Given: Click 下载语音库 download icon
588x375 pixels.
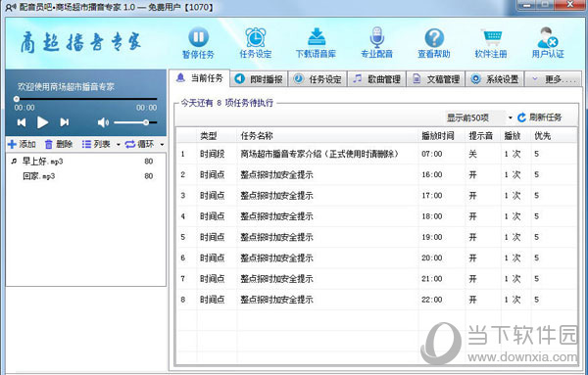Looking at the screenshot, I should [x=317, y=37].
